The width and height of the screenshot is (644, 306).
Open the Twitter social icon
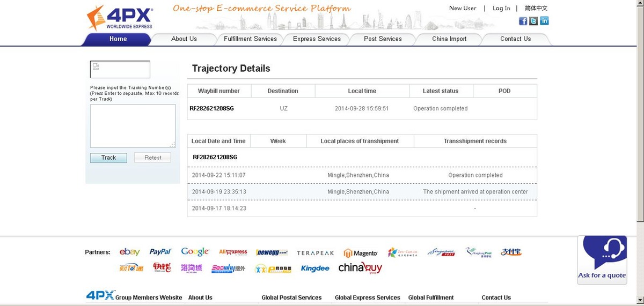(x=533, y=21)
